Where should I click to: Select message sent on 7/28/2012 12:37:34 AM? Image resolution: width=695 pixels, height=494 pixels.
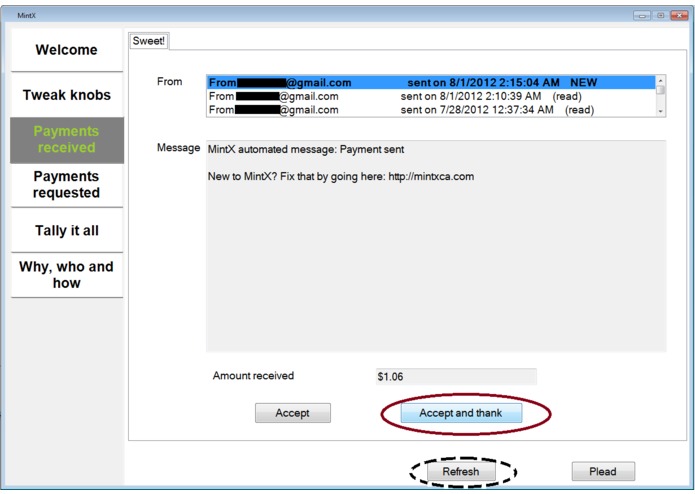[x=431, y=110]
